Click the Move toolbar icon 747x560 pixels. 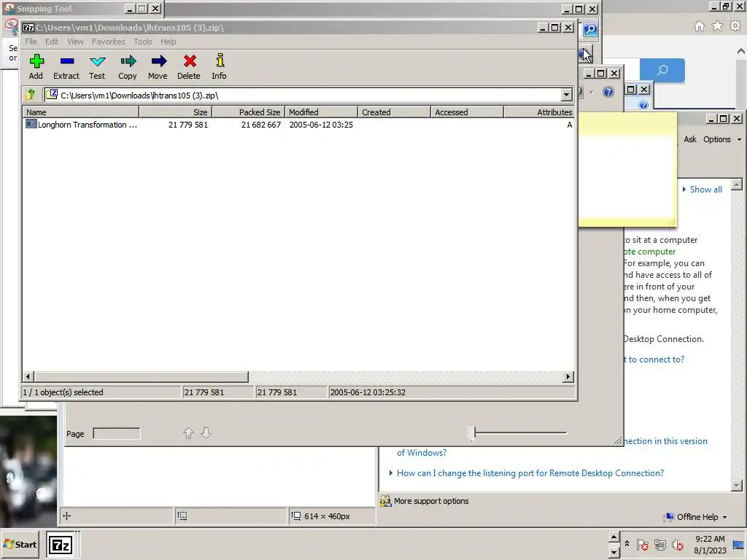(158, 66)
